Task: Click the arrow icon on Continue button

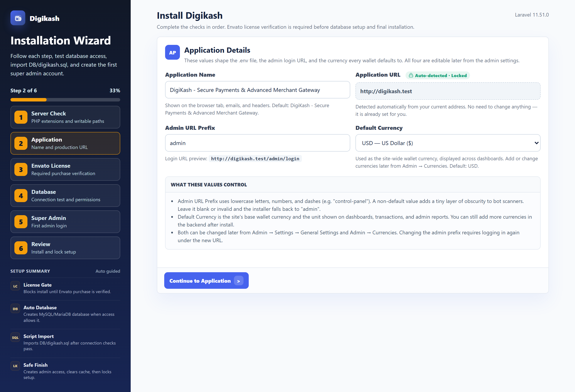Action: click(x=238, y=281)
